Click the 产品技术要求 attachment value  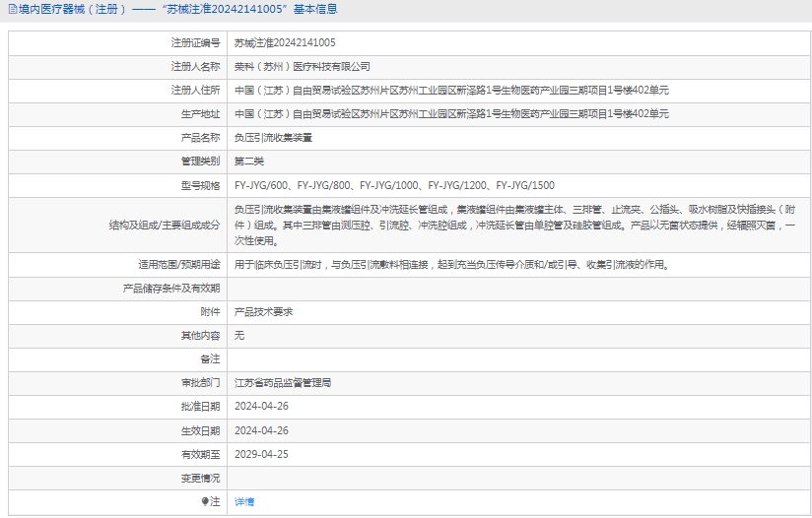263,312
